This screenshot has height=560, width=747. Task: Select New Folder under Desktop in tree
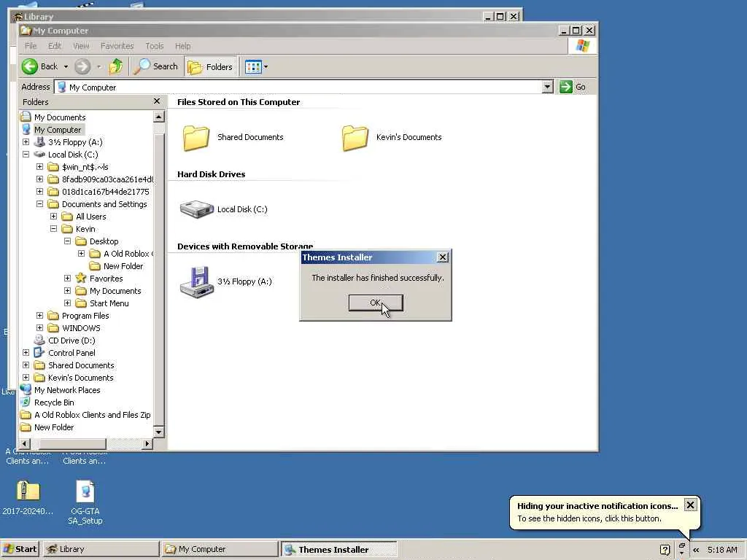(x=123, y=266)
